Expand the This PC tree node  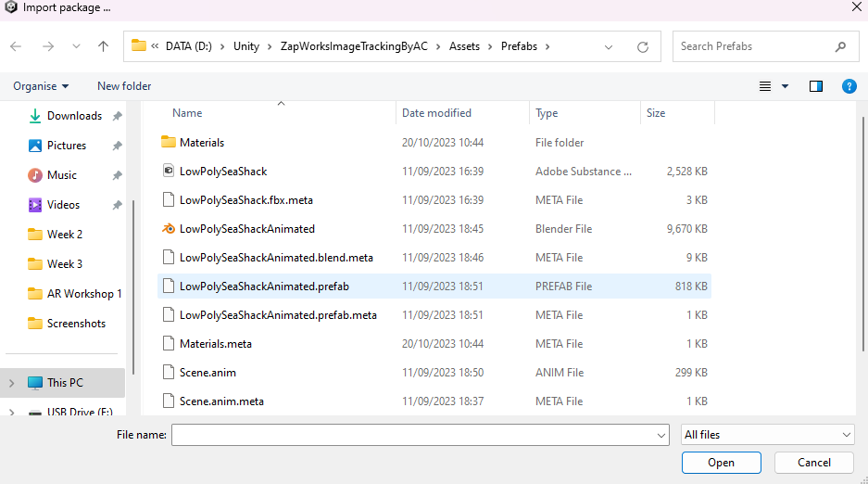[x=11, y=383]
